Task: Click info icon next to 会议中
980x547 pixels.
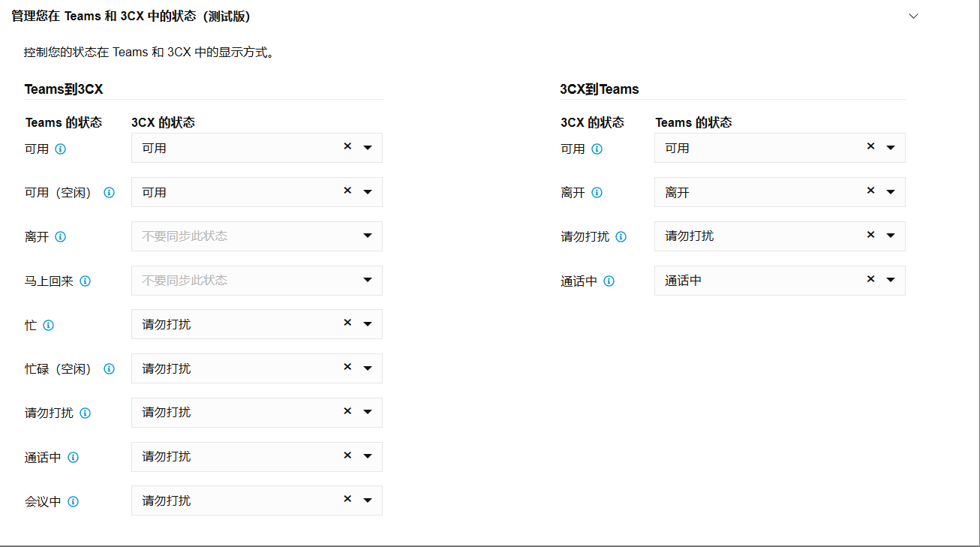Action: (x=74, y=502)
